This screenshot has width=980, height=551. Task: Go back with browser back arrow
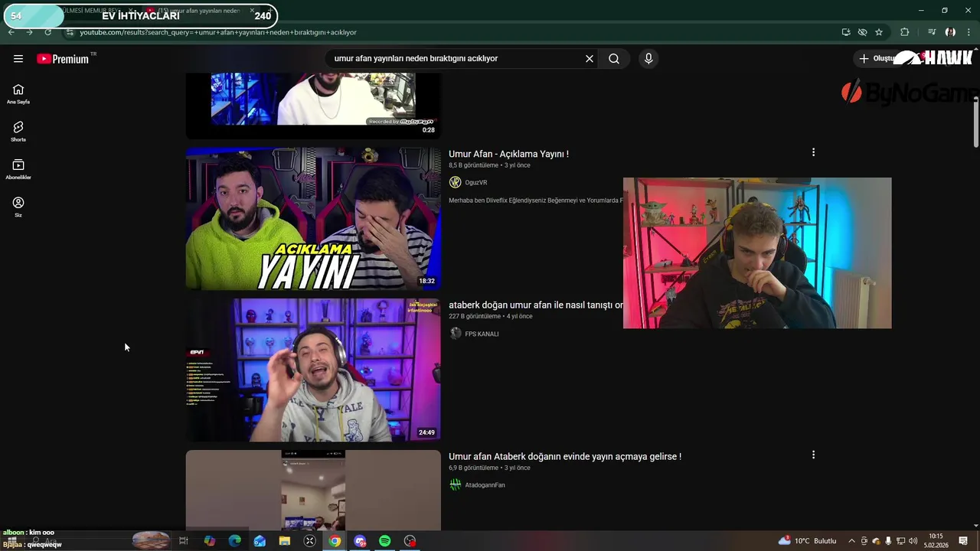tap(11, 32)
